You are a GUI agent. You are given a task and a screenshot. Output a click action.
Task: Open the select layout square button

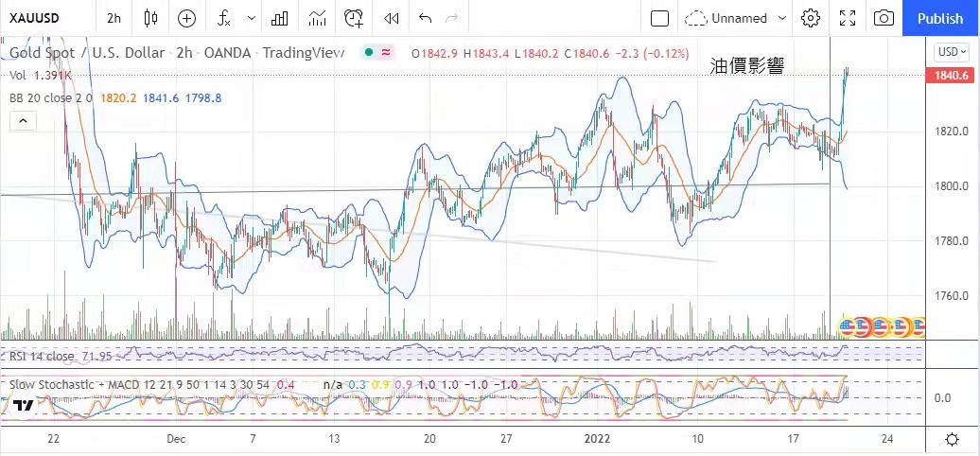(659, 18)
